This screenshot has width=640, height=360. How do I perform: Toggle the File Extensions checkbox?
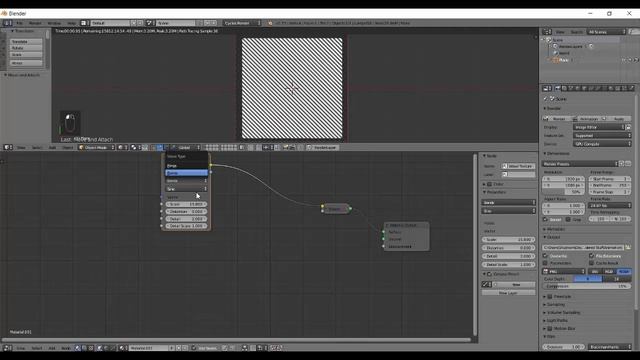click(591, 256)
